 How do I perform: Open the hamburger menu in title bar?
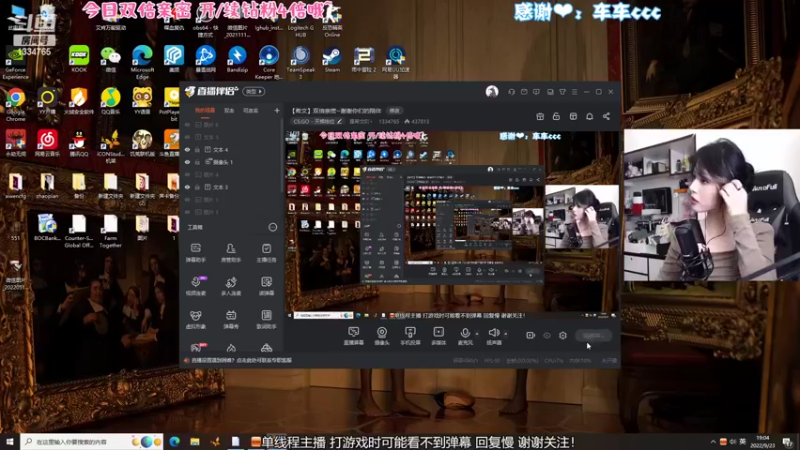pyautogui.click(x=574, y=92)
